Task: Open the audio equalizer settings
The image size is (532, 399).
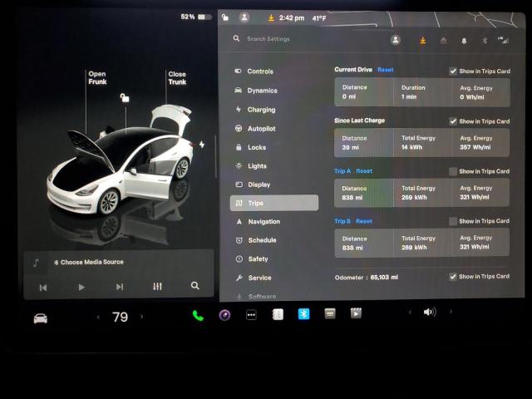Action: tap(157, 286)
